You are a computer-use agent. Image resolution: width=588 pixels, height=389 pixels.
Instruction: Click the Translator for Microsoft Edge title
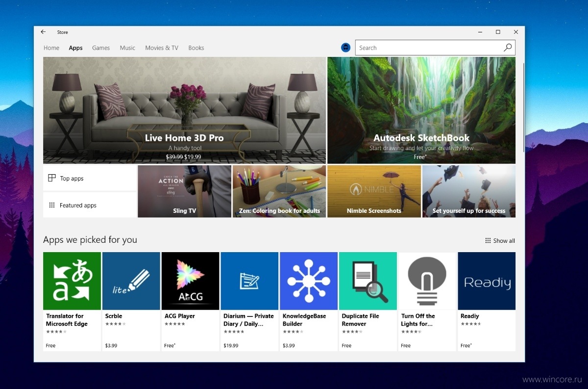[x=67, y=320]
